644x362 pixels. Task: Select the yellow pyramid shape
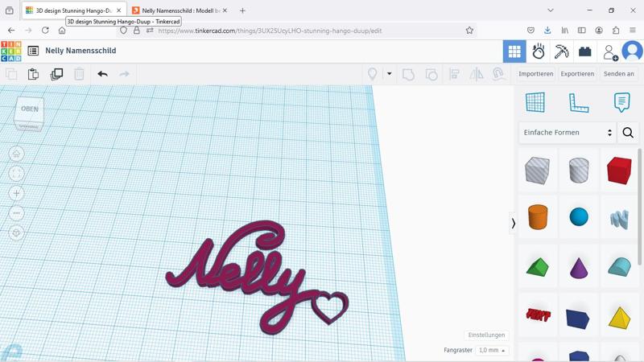[x=619, y=318]
